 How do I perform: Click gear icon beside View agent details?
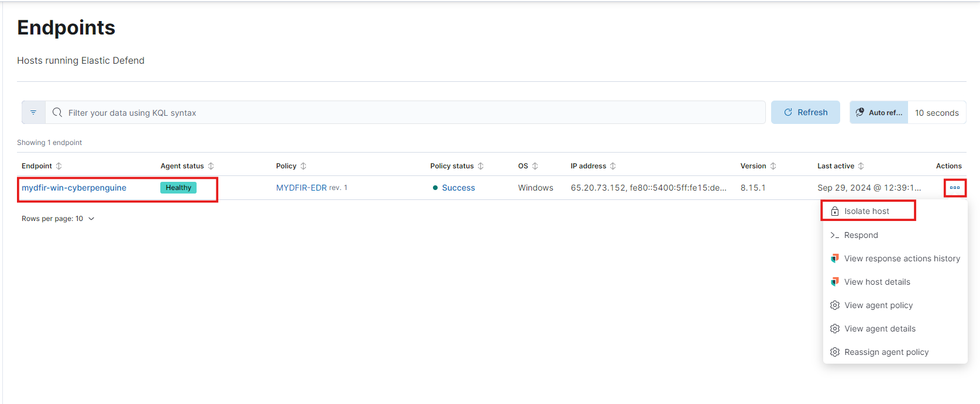(x=835, y=329)
